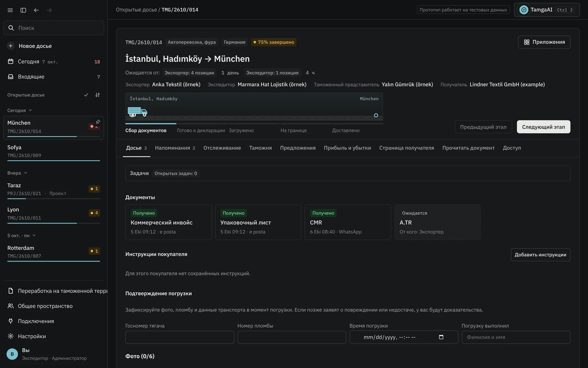Open TamgaAI assistant
The width and height of the screenshot is (588, 368).
pyautogui.click(x=547, y=10)
